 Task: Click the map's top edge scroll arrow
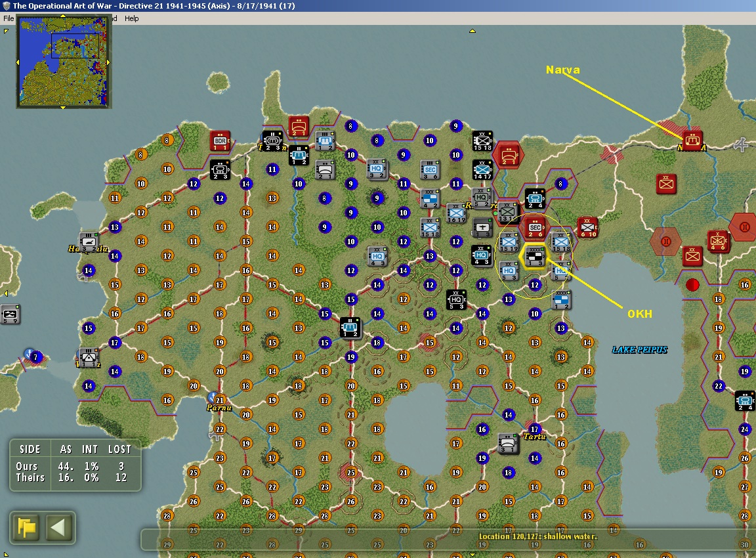pos(472,31)
